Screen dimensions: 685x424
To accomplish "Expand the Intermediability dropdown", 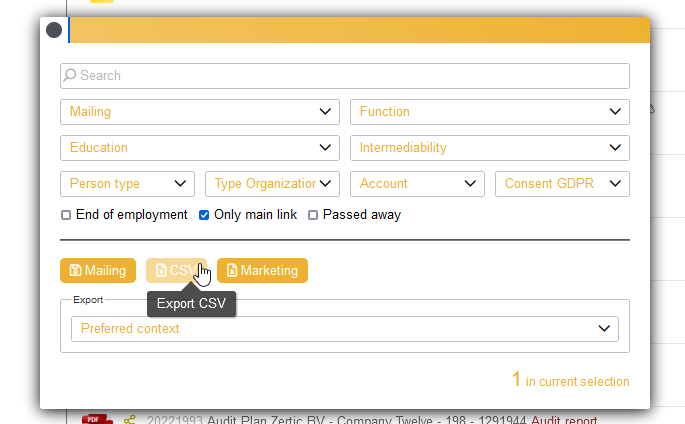I will click(x=489, y=148).
